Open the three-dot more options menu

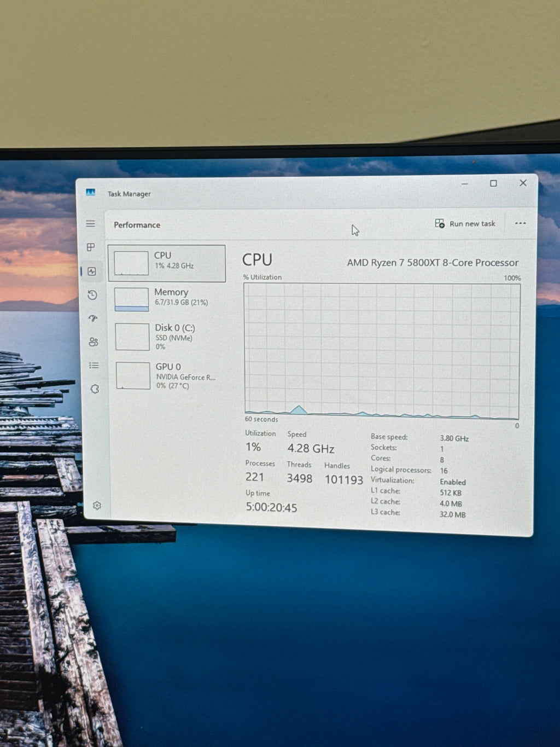click(x=520, y=223)
